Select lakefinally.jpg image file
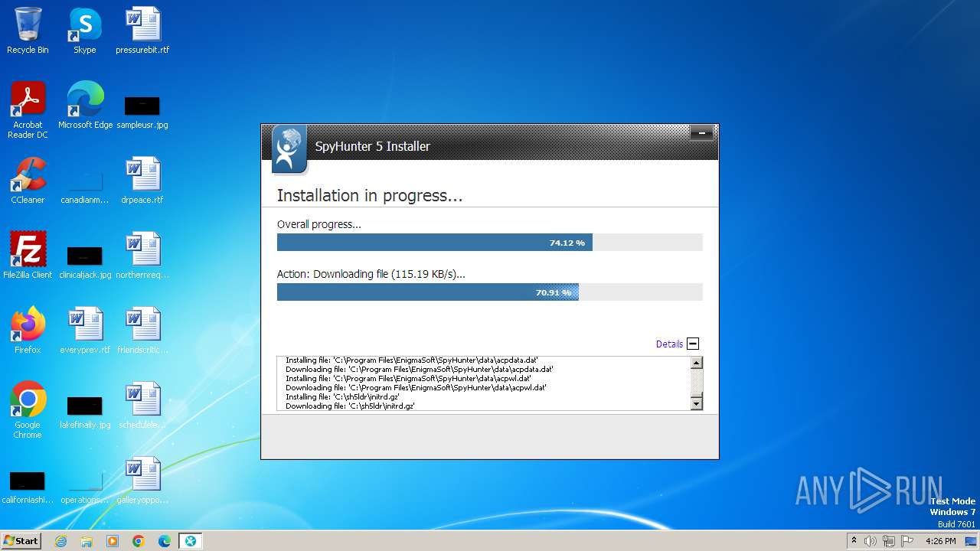Viewport: 980px width, 551px height. [85, 412]
